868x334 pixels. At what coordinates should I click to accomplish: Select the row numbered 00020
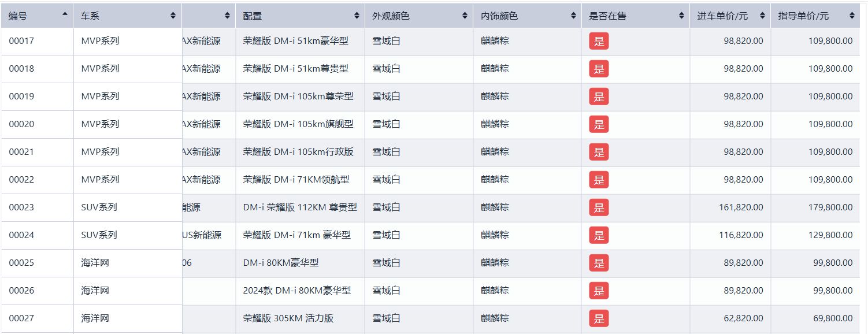tap(21, 124)
